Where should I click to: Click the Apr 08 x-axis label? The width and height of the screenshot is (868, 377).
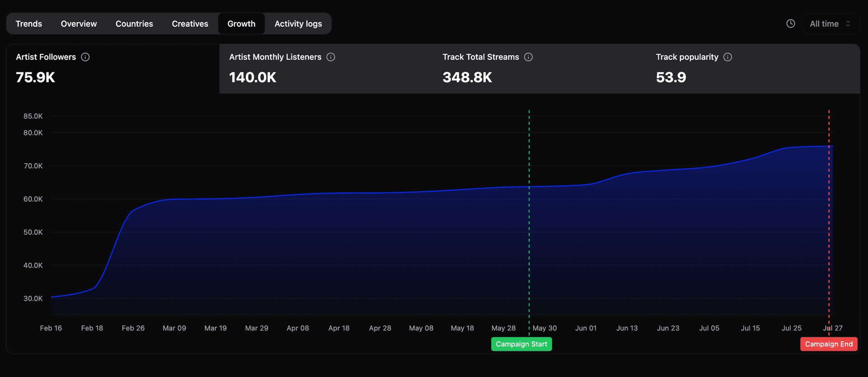pyautogui.click(x=297, y=328)
